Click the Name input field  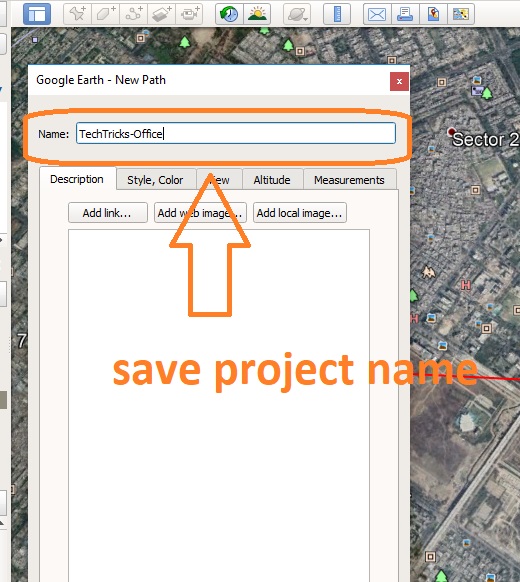[236, 133]
